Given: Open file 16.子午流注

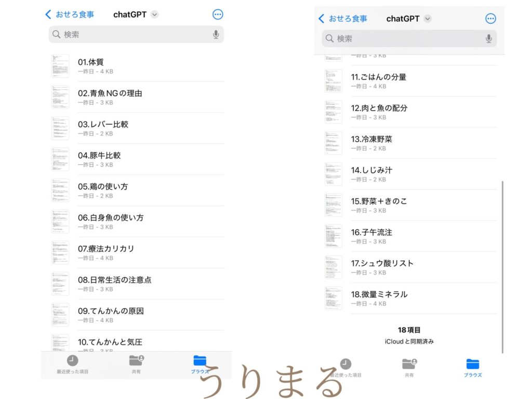Looking at the screenshot, I should [x=410, y=236].
